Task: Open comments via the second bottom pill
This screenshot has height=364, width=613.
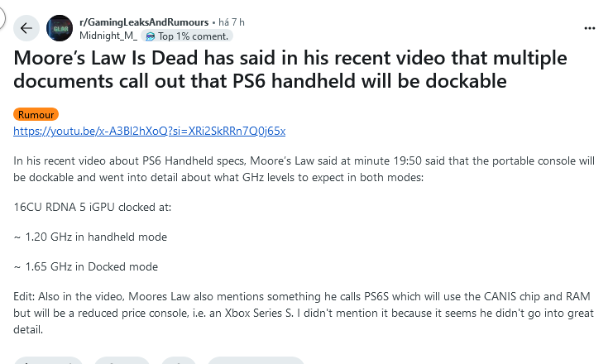Action: (x=122, y=361)
